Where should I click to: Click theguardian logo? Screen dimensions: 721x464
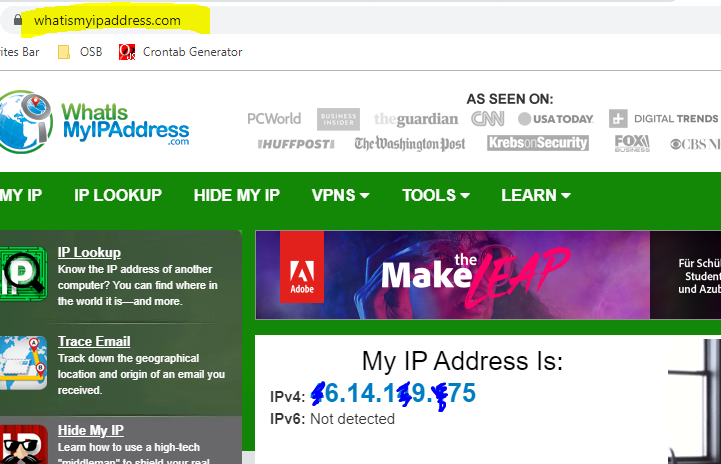point(416,119)
